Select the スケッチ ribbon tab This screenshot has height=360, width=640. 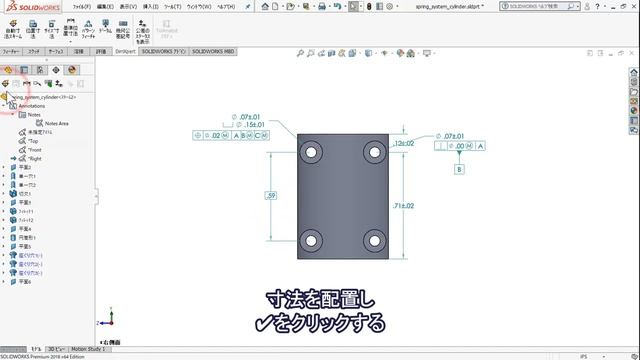(x=33, y=51)
